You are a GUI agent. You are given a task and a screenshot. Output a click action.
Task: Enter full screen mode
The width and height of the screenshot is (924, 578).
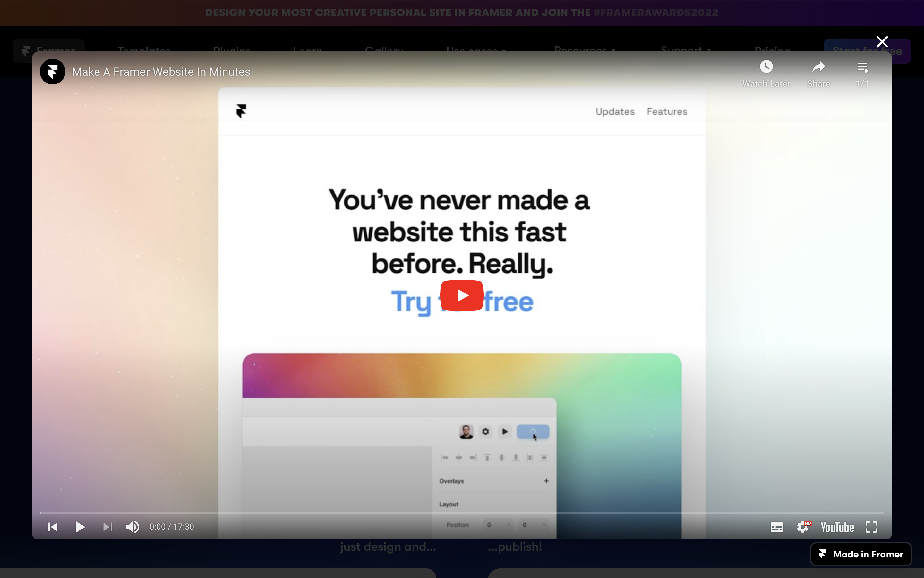[871, 527]
